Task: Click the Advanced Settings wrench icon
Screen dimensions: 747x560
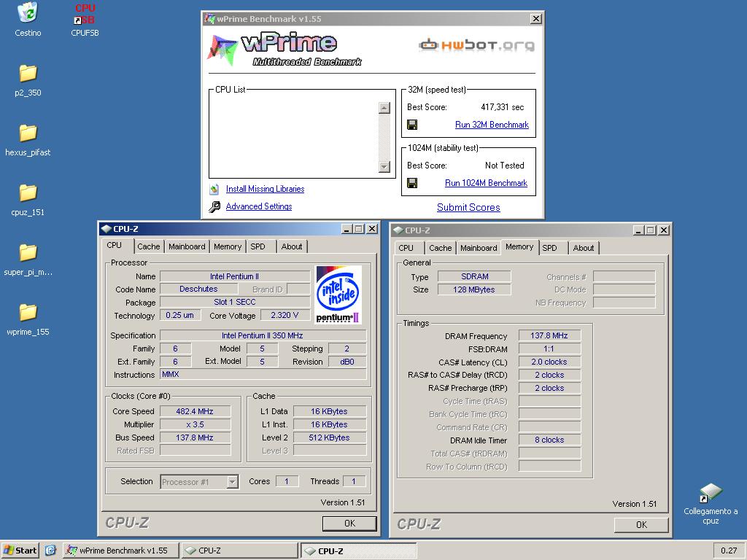Action: pyautogui.click(x=214, y=206)
